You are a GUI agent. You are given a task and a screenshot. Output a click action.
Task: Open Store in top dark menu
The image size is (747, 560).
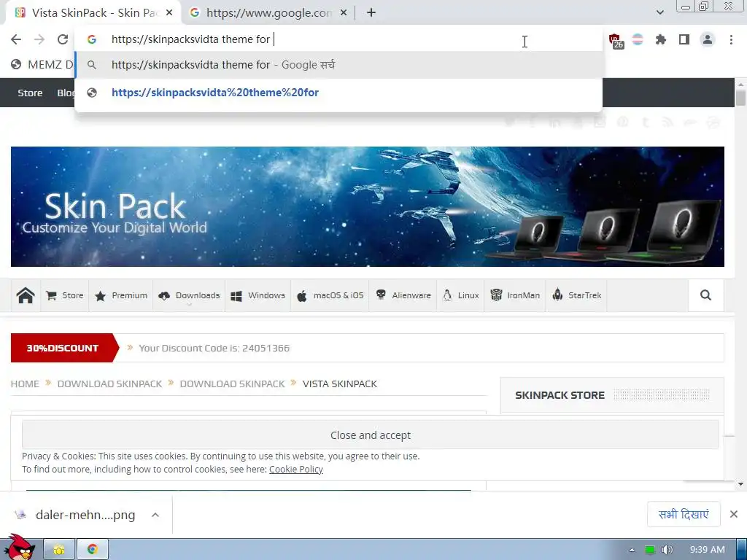[x=30, y=93]
